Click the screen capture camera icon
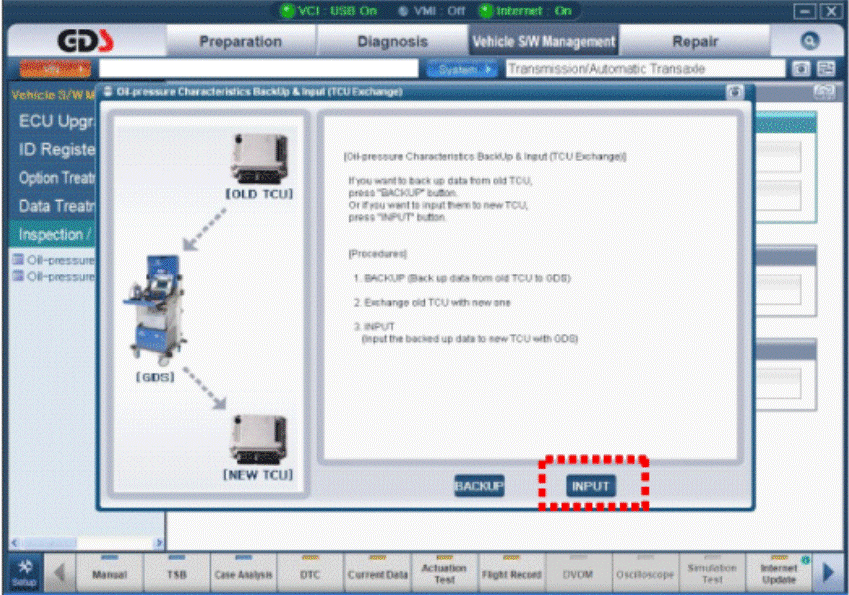 pyautogui.click(x=801, y=69)
